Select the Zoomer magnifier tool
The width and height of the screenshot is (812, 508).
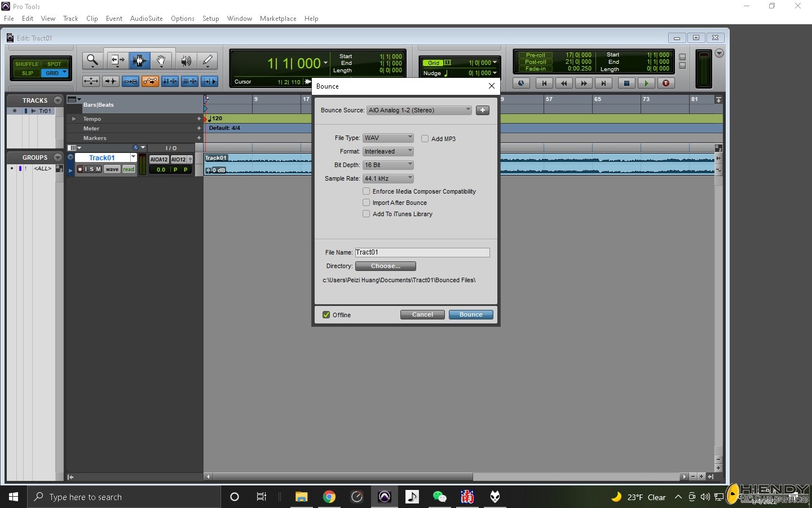coord(92,60)
